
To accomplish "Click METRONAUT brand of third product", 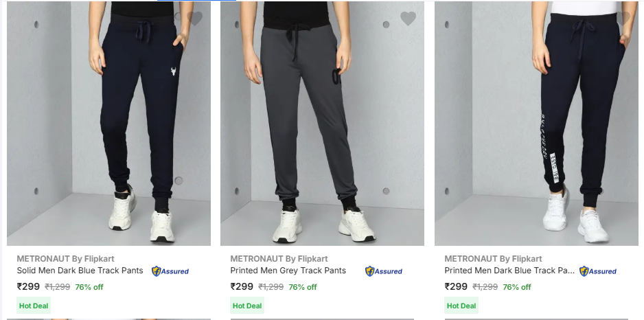I will tap(493, 259).
